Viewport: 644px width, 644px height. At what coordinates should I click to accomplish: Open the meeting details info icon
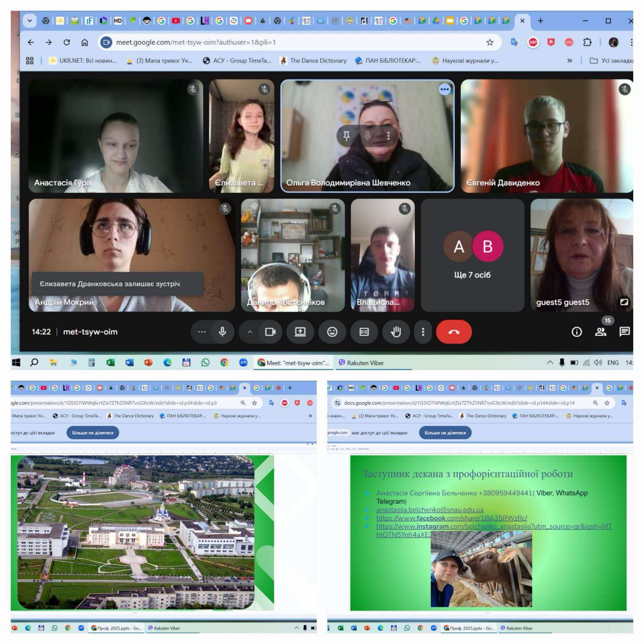click(576, 332)
